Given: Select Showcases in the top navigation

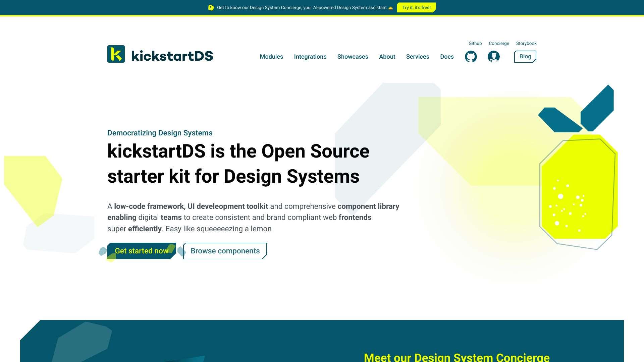Looking at the screenshot, I should pos(353,57).
